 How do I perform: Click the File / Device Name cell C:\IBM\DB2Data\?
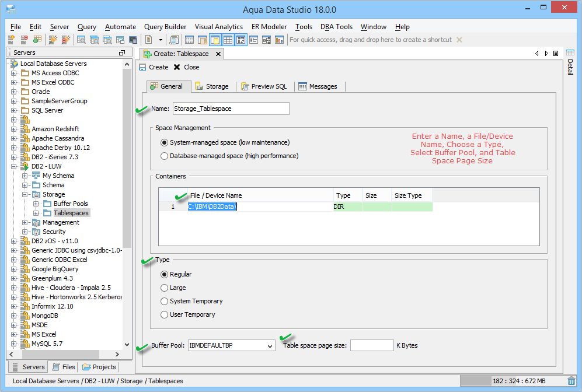tap(260, 206)
